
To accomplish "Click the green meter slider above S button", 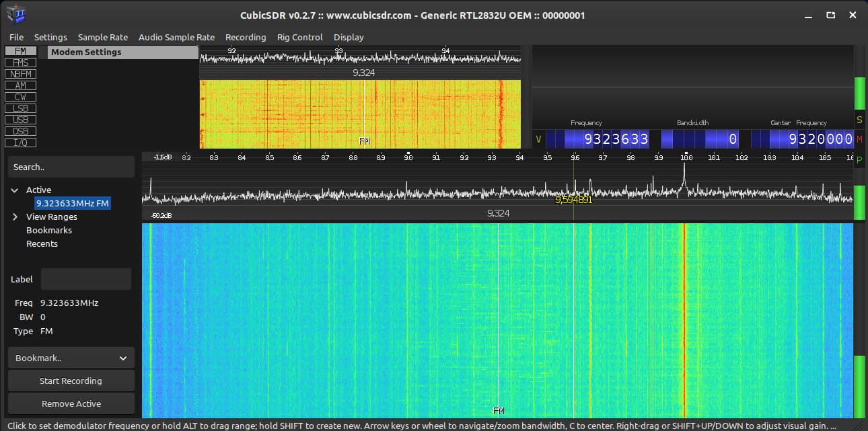I will 859,93.
